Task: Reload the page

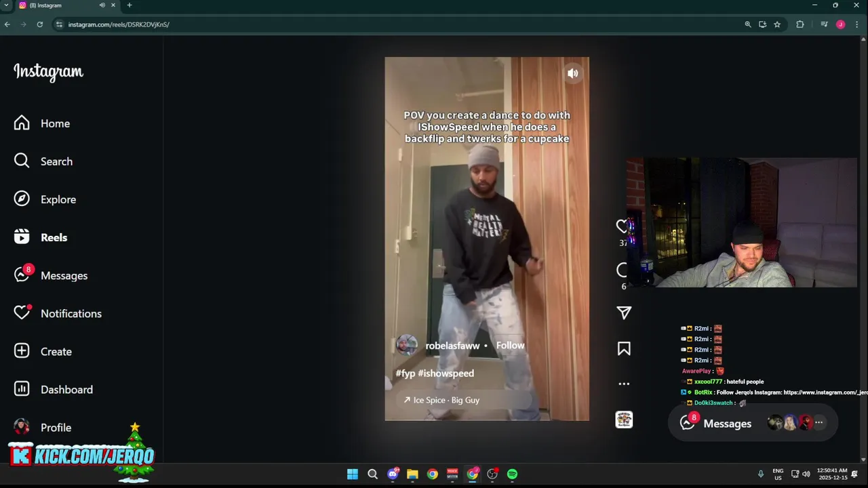Action: [40, 24]
